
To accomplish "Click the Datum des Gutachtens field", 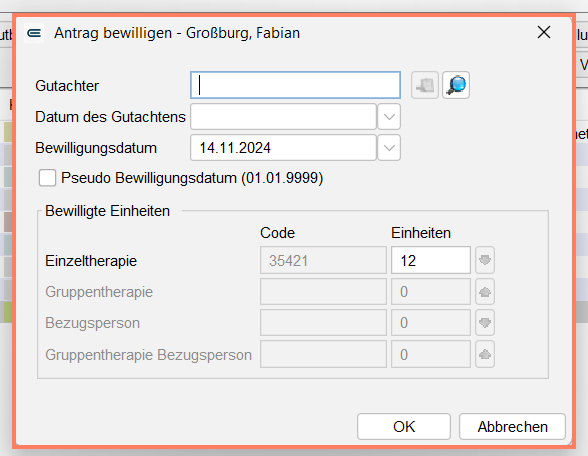I will tap(284, 117).
